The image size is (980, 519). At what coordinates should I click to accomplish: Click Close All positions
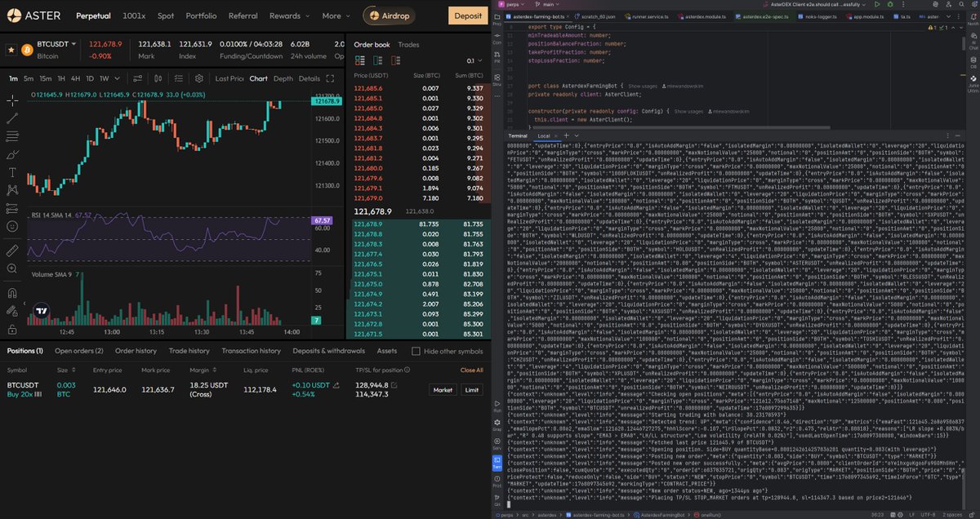click(x=472, y=370)
